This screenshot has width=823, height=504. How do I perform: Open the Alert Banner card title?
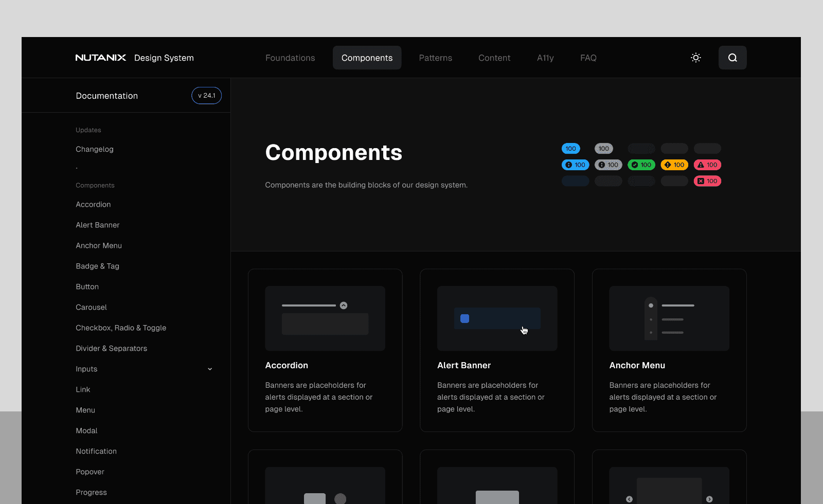(x=464, y=365)
